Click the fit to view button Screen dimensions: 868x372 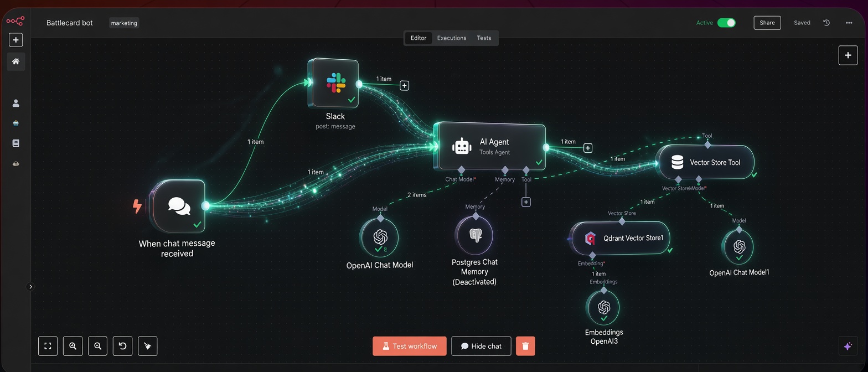coord(48,346)
